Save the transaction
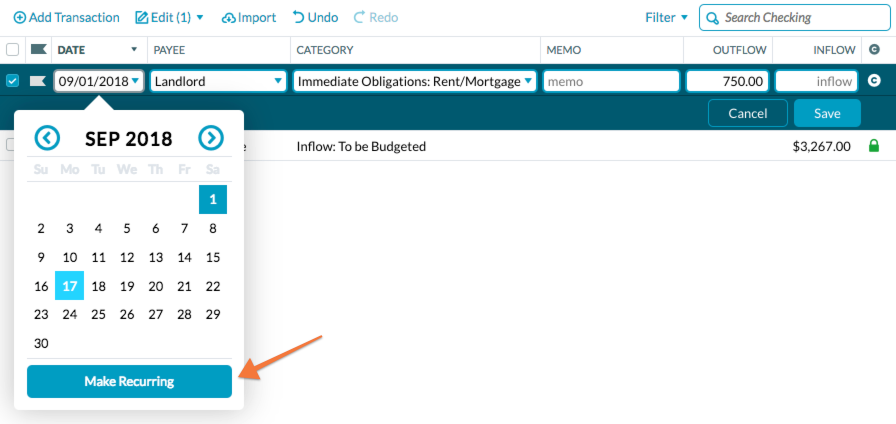The image size is (896, 424). point(827,113)
